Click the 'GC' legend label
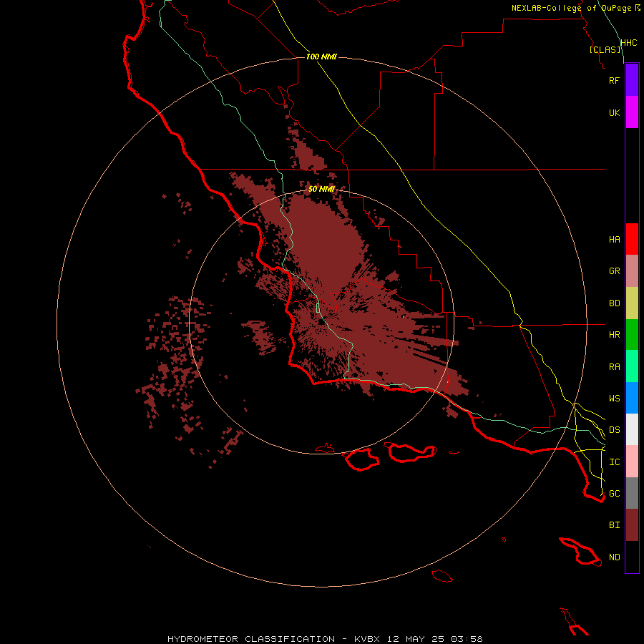644x644 pixels. tap(614, 494)
